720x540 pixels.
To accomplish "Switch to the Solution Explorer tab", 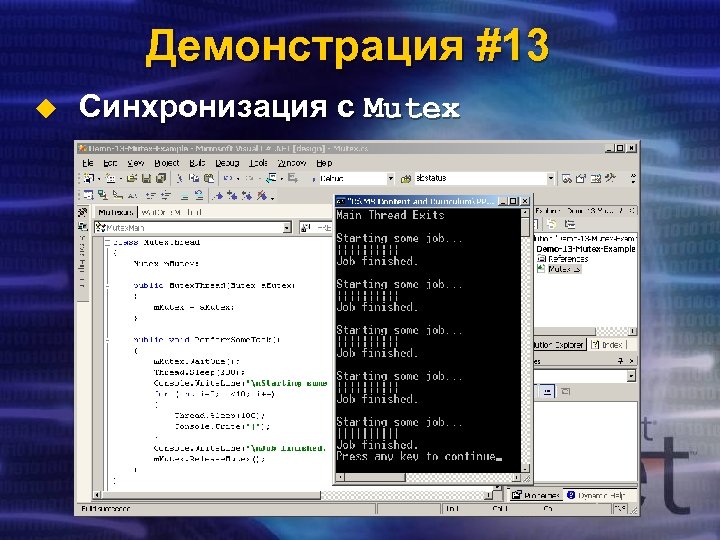I will pyautogui.click(x=559, y=344).
